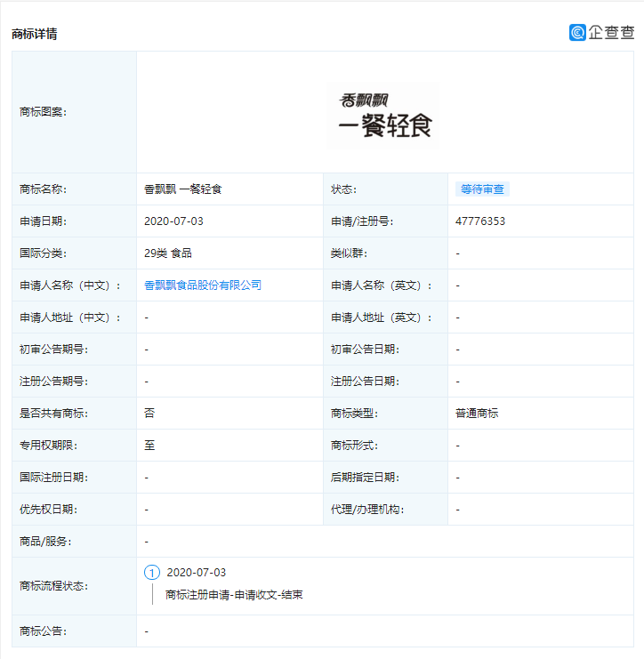Click the 否 value for 是否共有商标
The width and height of the screenshot is (644, 659).
149,414
